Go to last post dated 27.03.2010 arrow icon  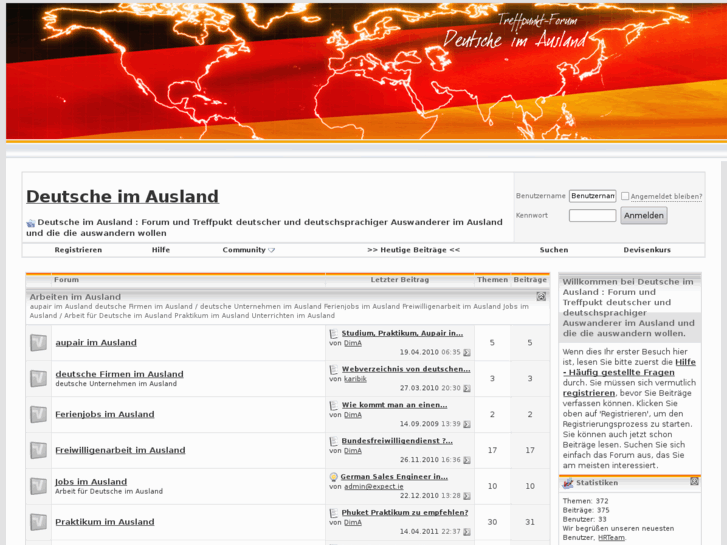(x=466, y=388)
